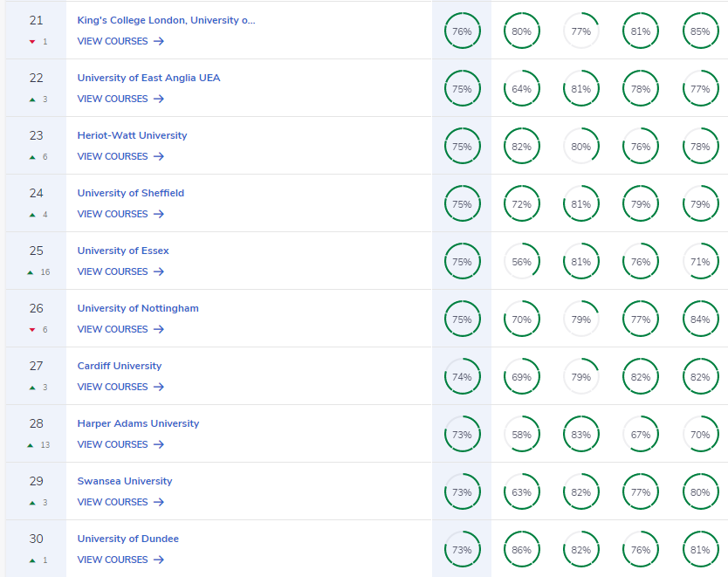Click the VIEW COURSES arrow for University of Sheffield
The height and width of the screenshot is (577, 728).
[159, 214]
